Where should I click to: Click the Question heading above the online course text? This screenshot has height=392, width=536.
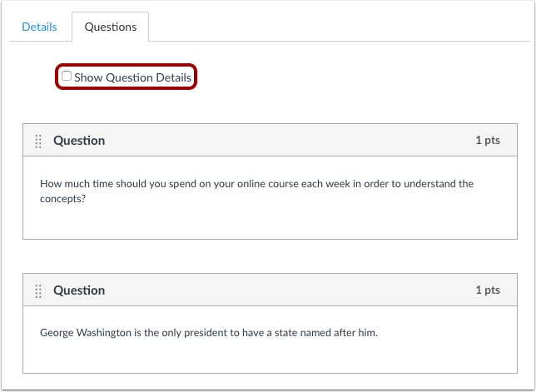click(79, 141)
